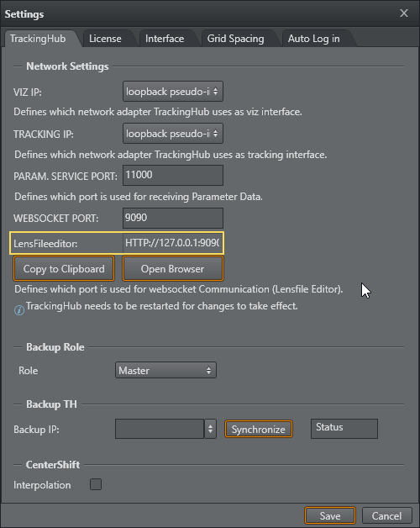Select the TrackingHub tab
The height and width of the screenshot is (528, 420).
pos(38,39)
